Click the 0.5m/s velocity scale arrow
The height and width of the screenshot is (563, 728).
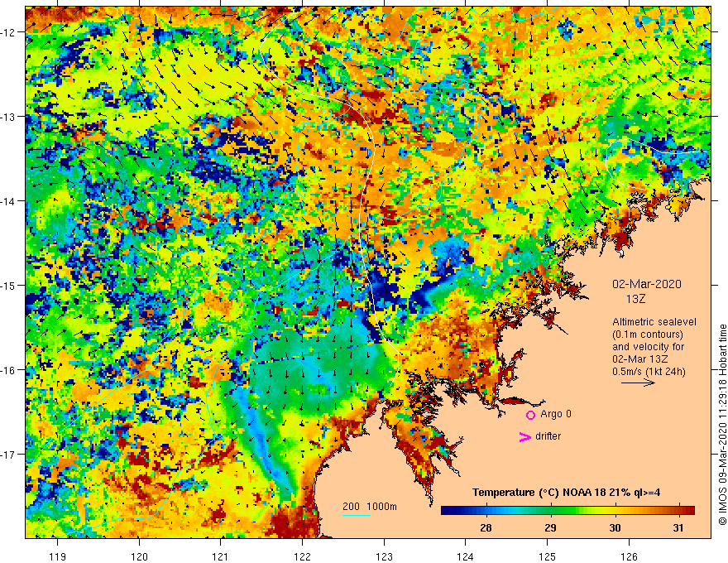tap(638, 383)
